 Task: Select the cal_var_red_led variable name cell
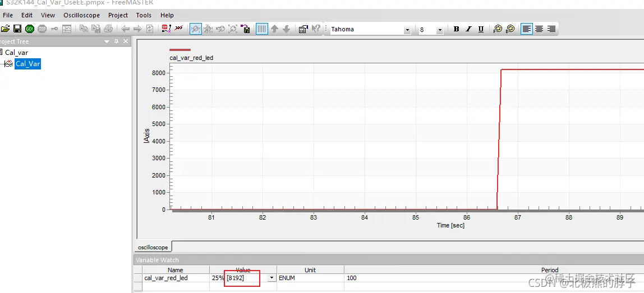point(176,278)
